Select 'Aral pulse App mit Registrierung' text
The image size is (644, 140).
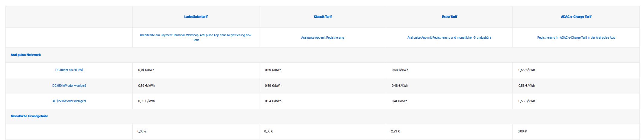[x=323, y=38]
